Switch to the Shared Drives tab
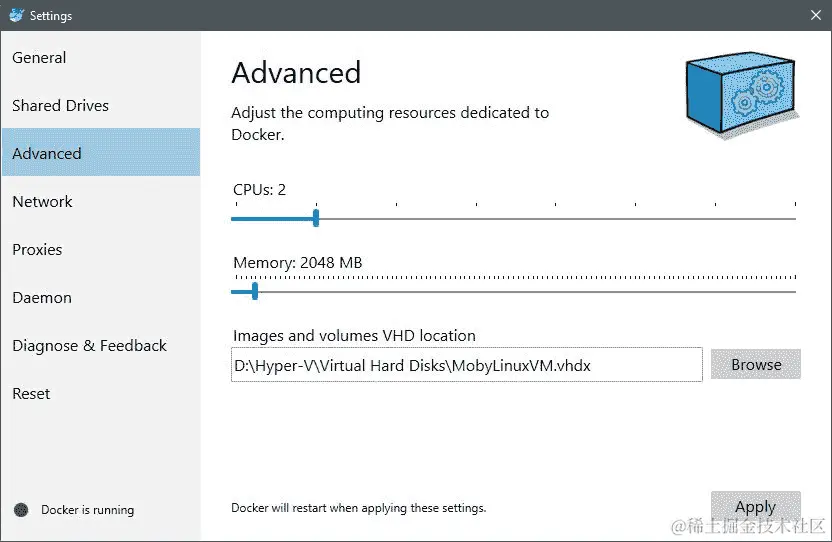 tap(60, 106)
